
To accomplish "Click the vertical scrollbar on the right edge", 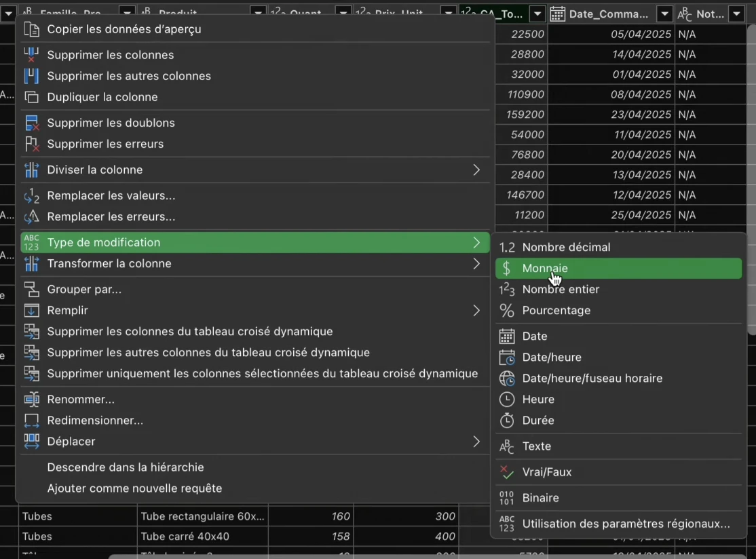I will pos(752,178).
